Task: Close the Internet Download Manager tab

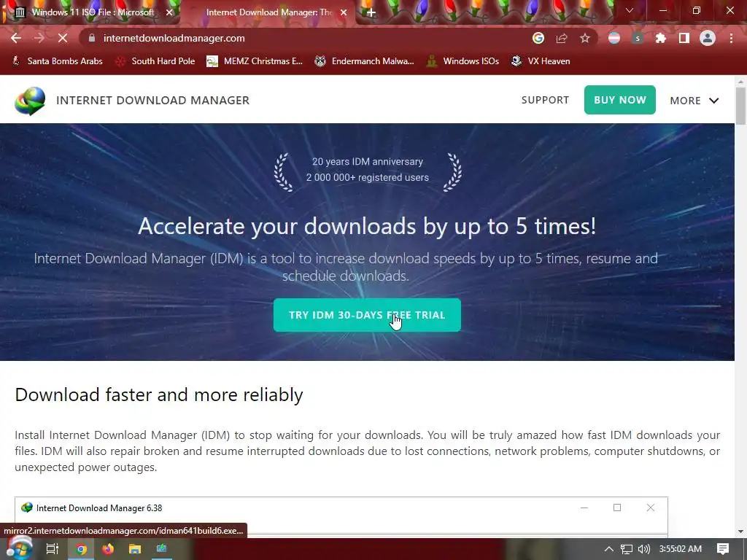Action: pyautogui.click(x=344, y=12)
